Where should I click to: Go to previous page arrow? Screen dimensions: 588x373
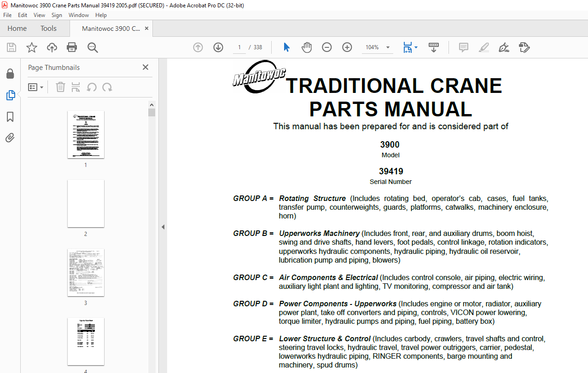coord(198,47)
